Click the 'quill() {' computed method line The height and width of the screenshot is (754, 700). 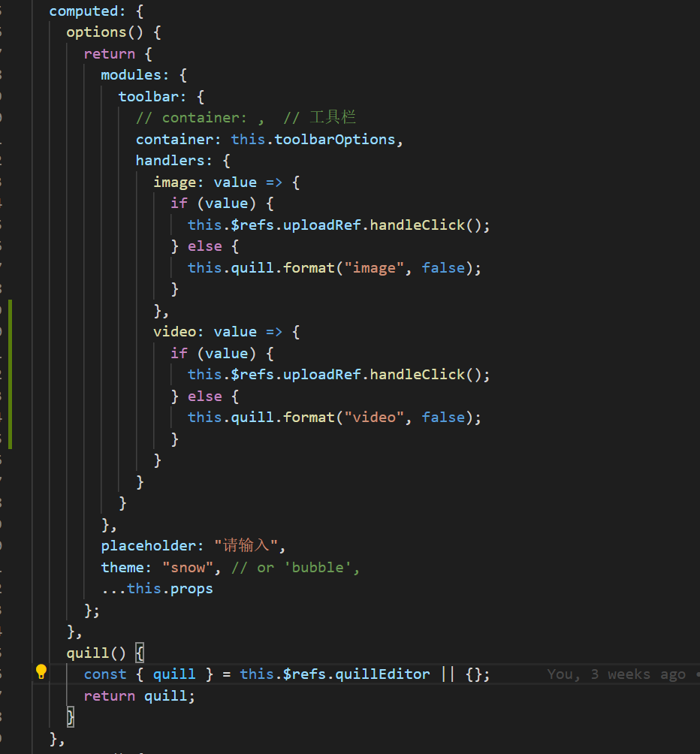105,653
